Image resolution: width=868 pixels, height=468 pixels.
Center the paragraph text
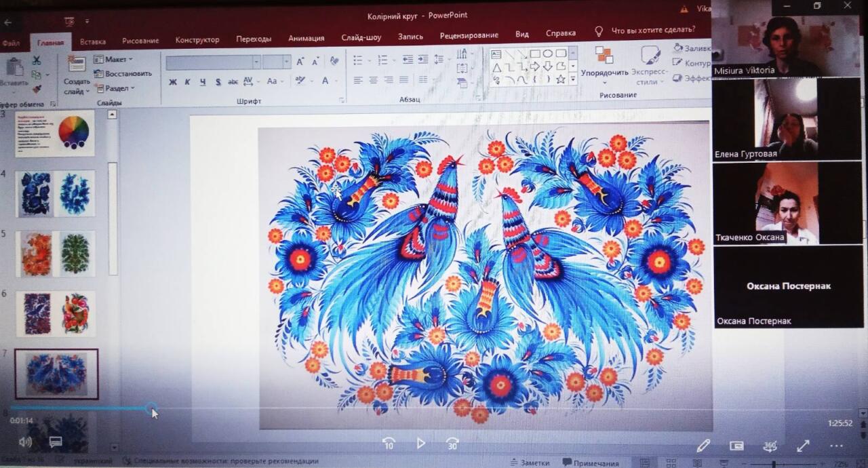(373, 80)
